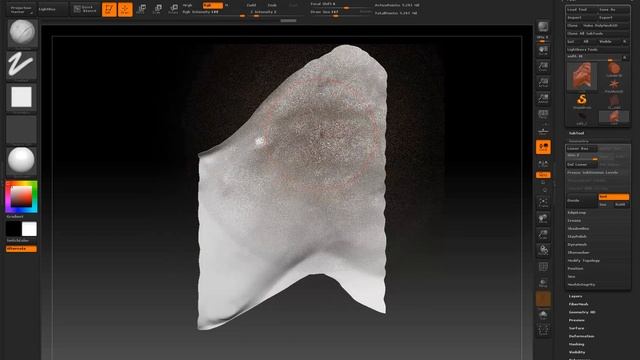Open the LightBox button

52,9
